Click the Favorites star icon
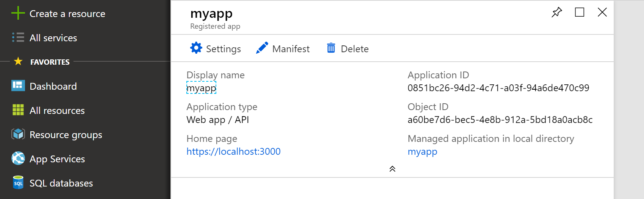644x199 pixels. [x=18, y=61]
